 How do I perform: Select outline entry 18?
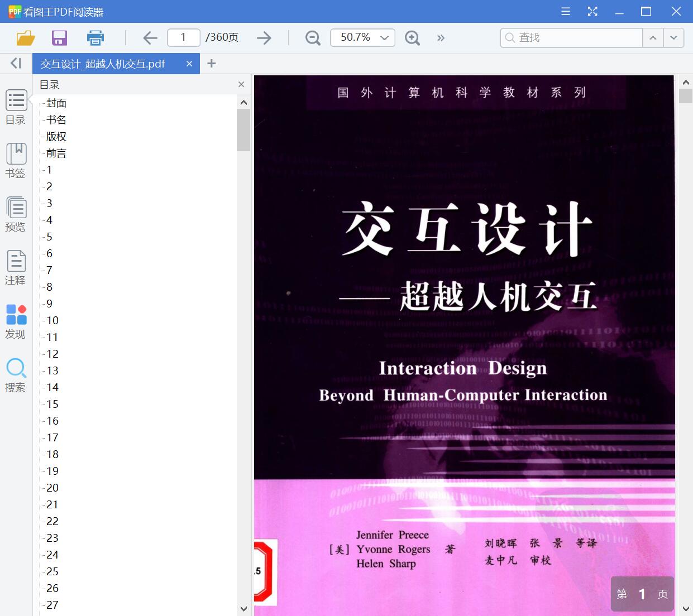(52, 455)
